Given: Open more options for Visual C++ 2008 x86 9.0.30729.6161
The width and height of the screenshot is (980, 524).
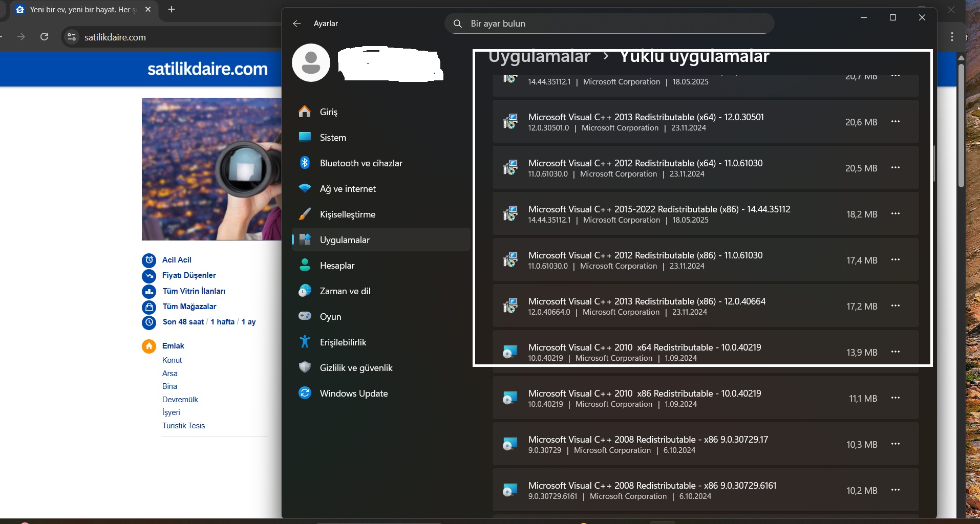Looking at the screenshot, I should pyautogui.click(x=896, y=490).
